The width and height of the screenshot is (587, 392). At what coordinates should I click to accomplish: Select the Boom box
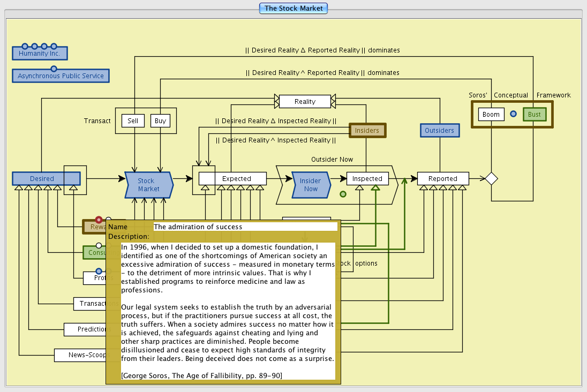[491, 115]
